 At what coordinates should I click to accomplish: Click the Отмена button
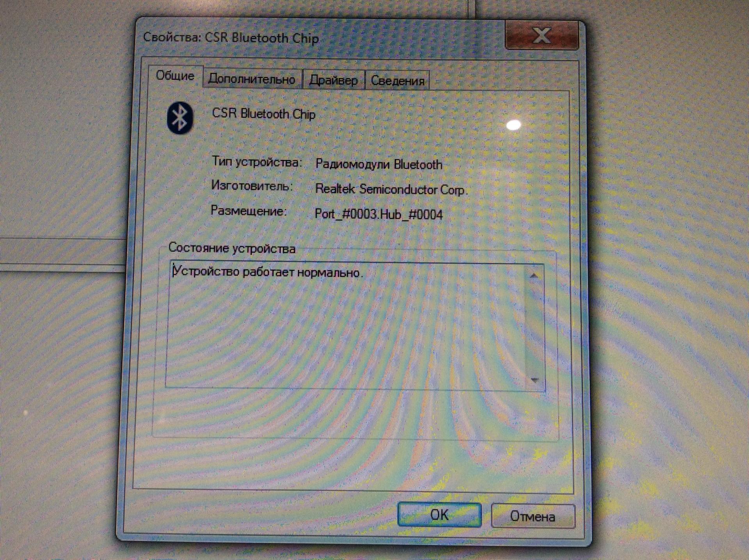[x=532, y=516]
